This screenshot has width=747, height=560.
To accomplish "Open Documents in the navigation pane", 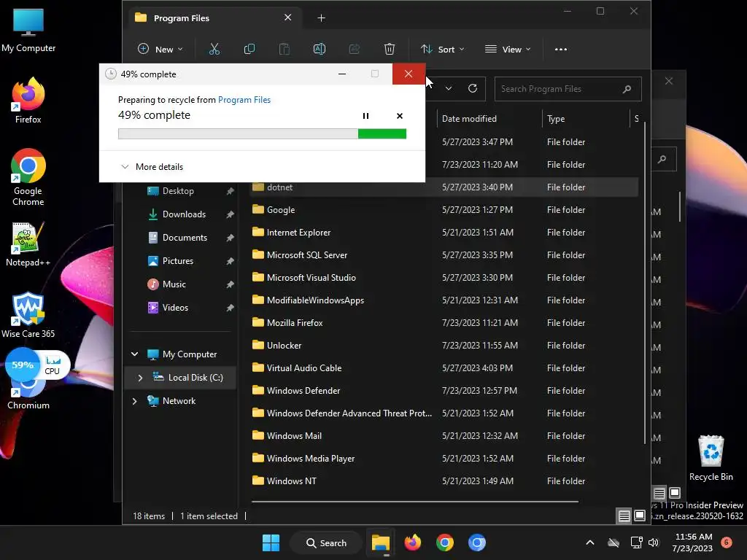I will point(183,238).
